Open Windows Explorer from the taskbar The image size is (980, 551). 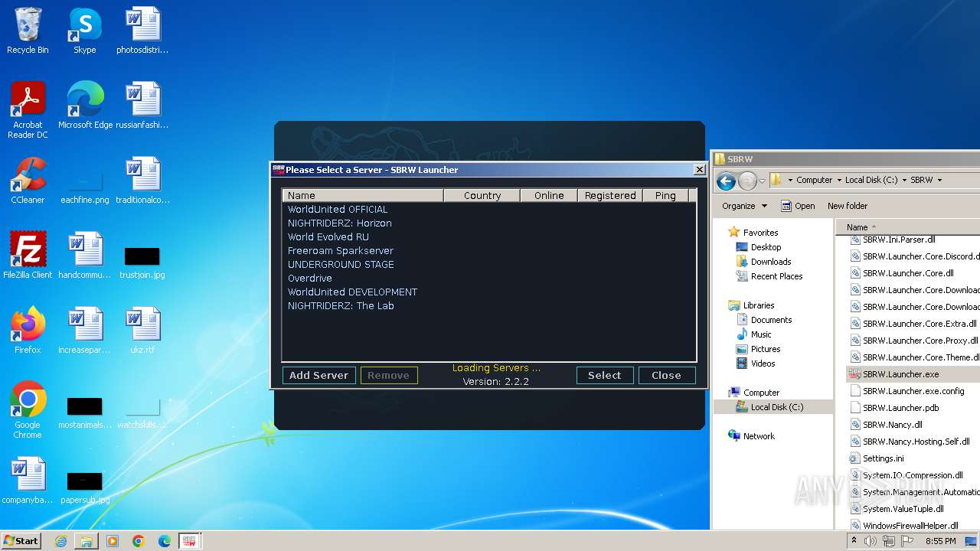coord(87,541)
